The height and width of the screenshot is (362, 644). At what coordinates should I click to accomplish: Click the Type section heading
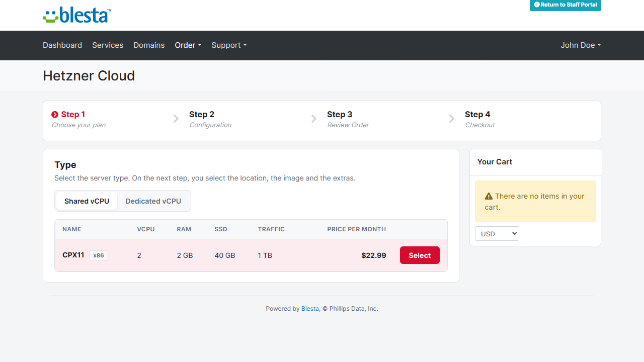tap(65, 165)
